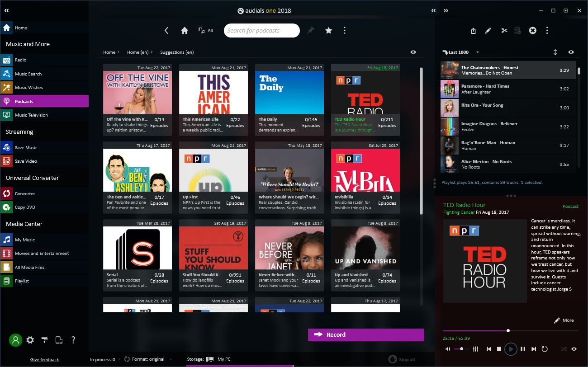Click the pin icon next to search box
Screen dimensions: 588x367
310,30
